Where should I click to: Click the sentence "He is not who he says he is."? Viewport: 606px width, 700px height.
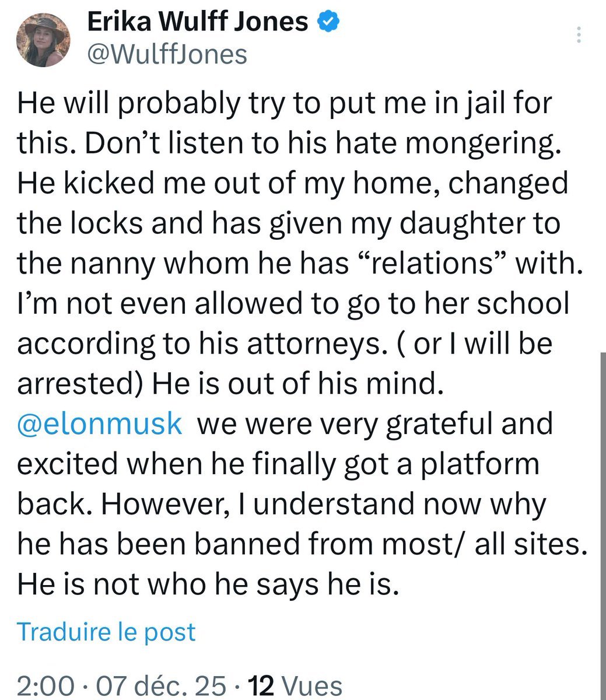tap(208, 584)
